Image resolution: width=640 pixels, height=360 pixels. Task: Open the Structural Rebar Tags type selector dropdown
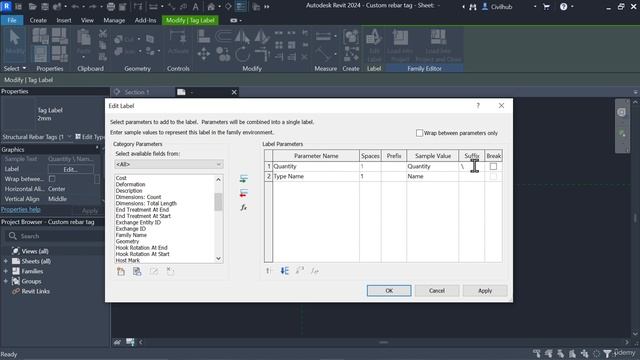click(x=37, y=137)
